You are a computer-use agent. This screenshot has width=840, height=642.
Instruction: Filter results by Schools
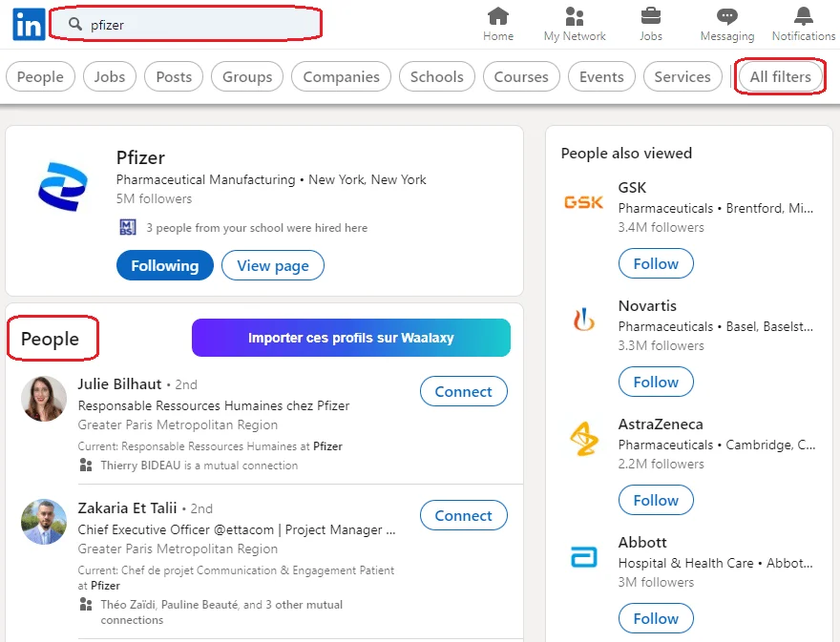[436, 76]
